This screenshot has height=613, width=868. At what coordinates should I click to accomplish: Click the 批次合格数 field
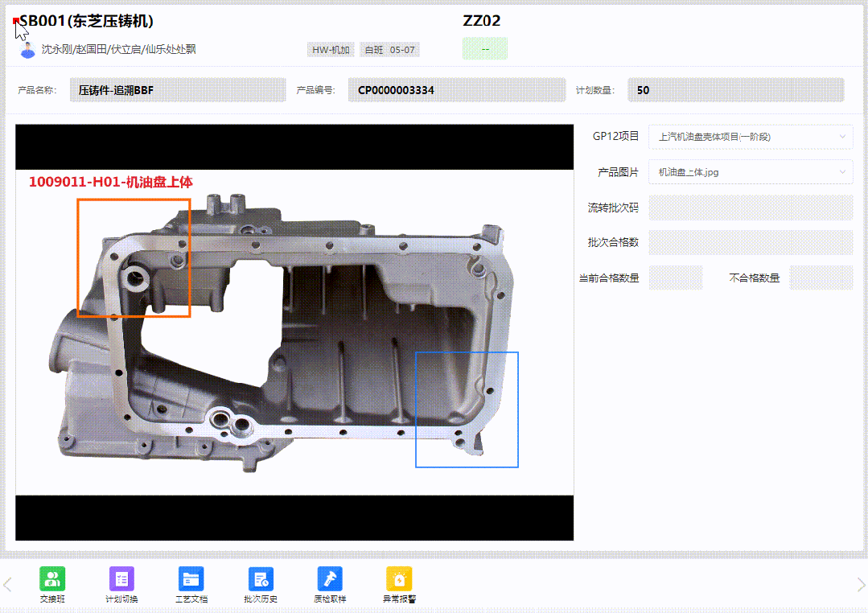(750, 242)
